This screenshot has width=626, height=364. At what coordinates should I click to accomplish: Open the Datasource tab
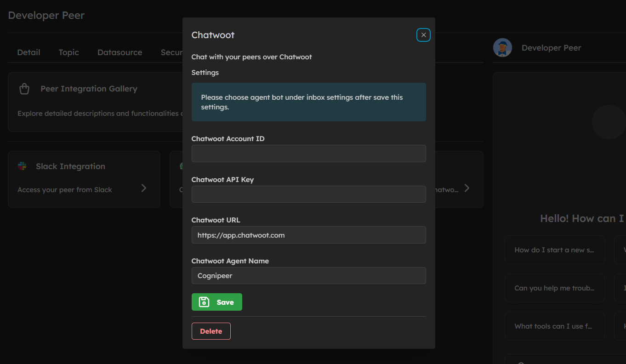[120, 52]
